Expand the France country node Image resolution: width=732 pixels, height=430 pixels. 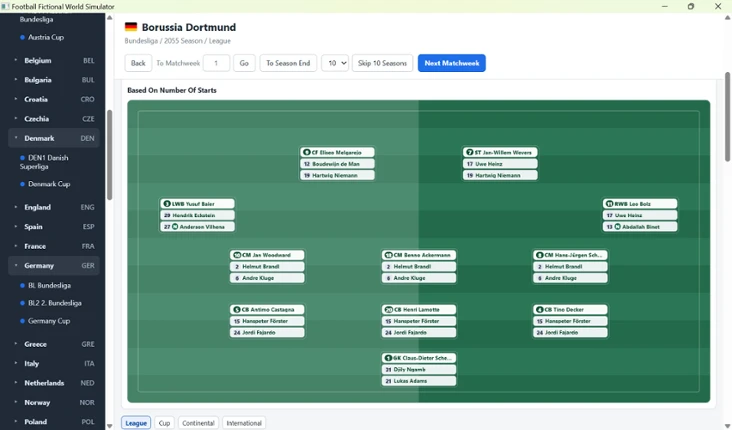(15, 246)
